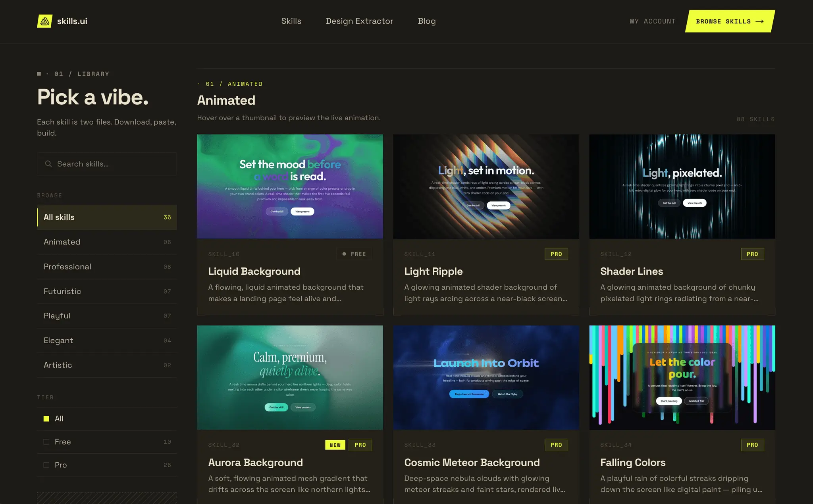
Task: Click the search magnifier icon
Action: click(48, 164)
